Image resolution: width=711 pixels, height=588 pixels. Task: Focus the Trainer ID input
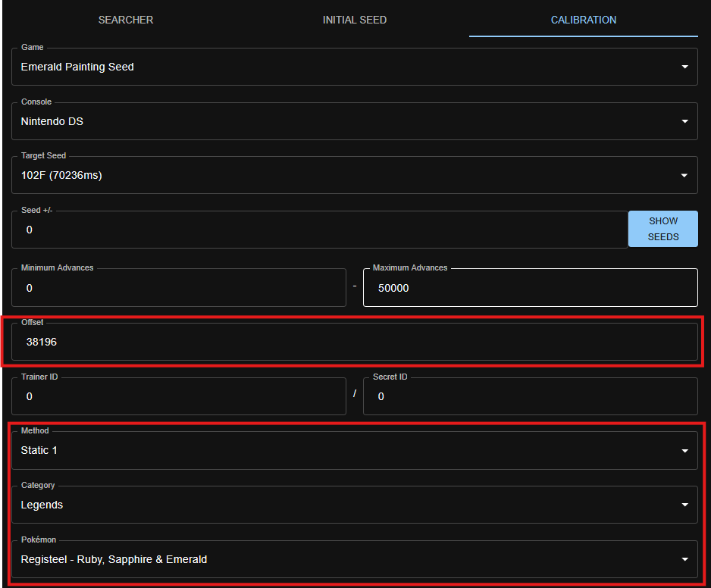179,396
